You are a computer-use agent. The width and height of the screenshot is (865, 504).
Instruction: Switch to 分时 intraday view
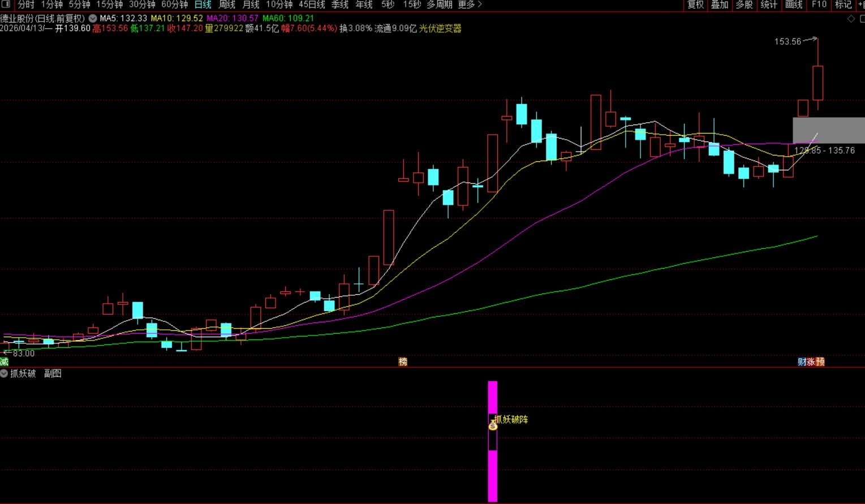coord(26,5)
